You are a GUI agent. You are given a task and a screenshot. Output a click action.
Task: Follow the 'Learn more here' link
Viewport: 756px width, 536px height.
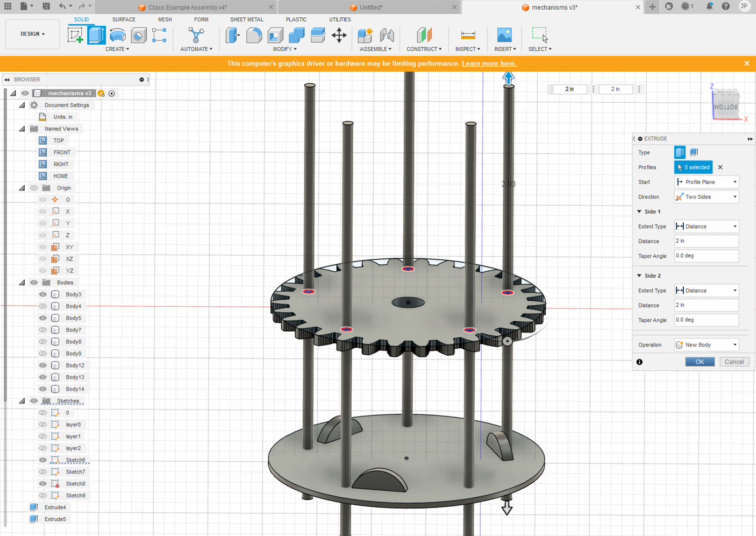(489, 64)
